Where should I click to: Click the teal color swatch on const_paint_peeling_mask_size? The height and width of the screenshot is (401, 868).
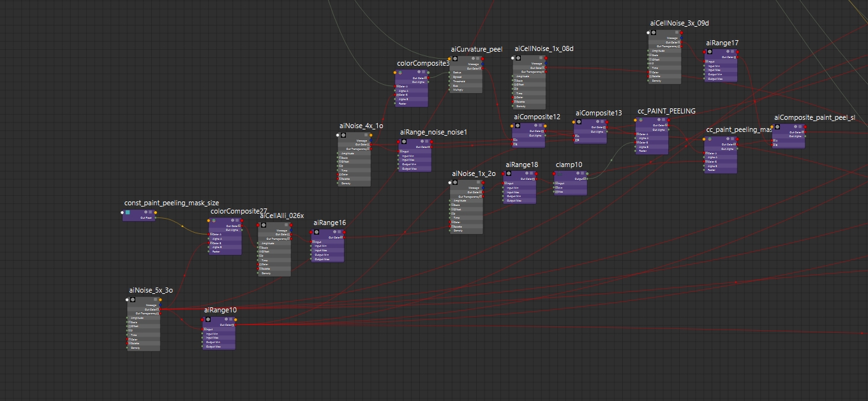click(128, 212)
